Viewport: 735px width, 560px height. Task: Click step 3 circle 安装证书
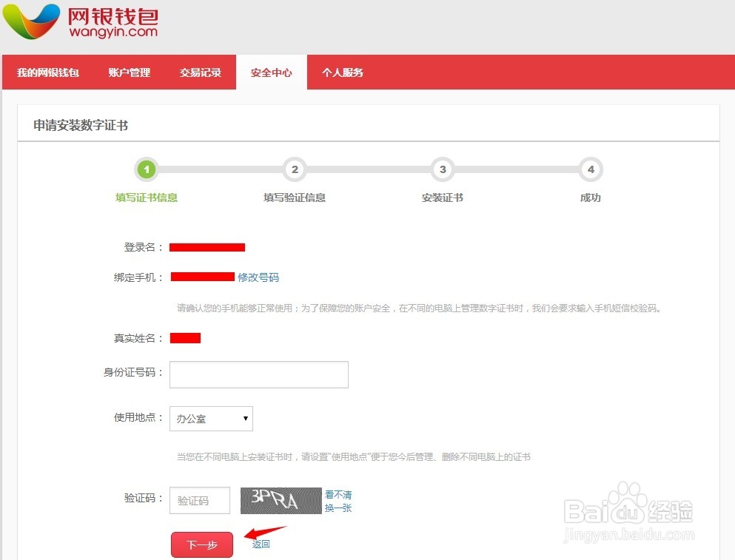click(442, 169)
